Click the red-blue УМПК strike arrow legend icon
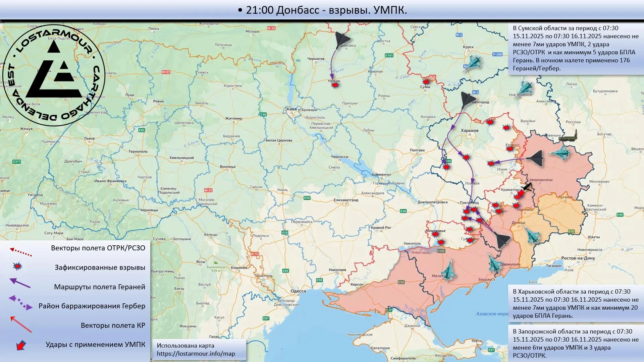Image resolution: width=644 pixels, height=362 pixels. click(x=21, y=345)
